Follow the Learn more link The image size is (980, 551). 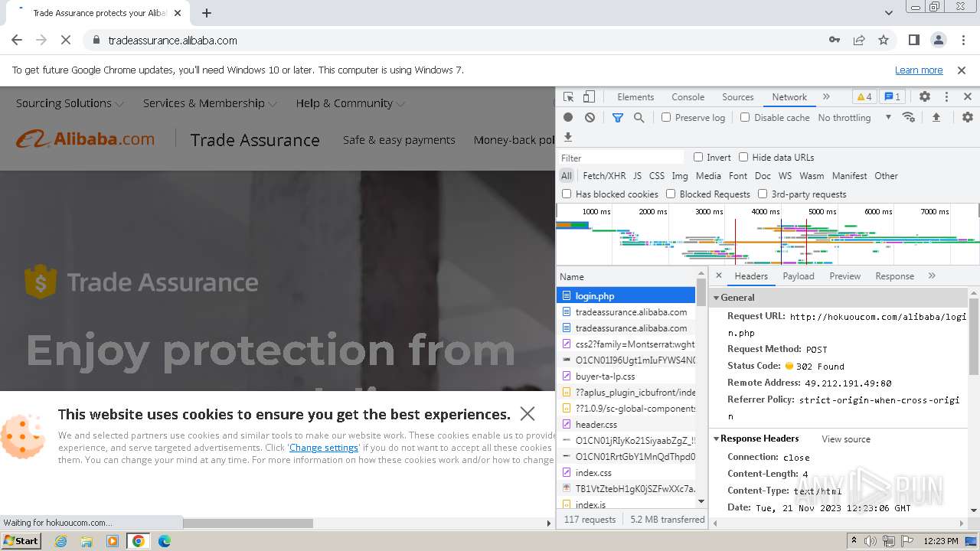coord(919,70)
